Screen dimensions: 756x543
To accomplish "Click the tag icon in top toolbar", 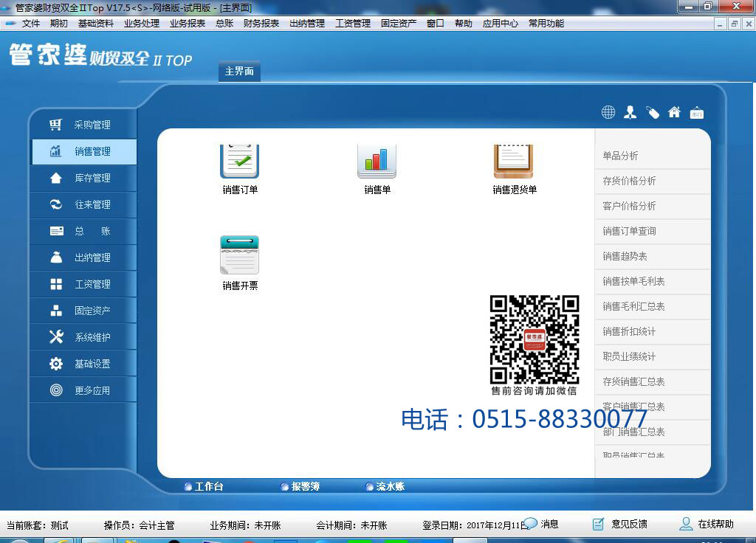I will [x=653, y=112].
